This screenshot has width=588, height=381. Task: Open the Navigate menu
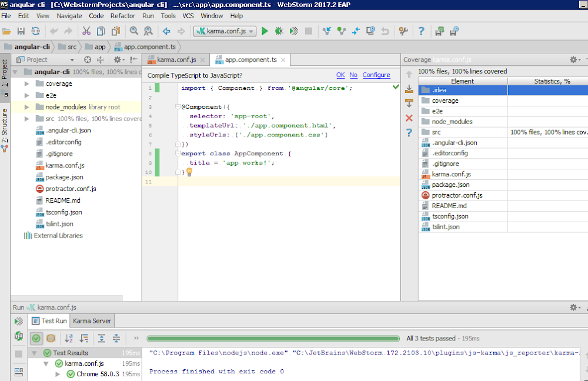tap(69, 16)
